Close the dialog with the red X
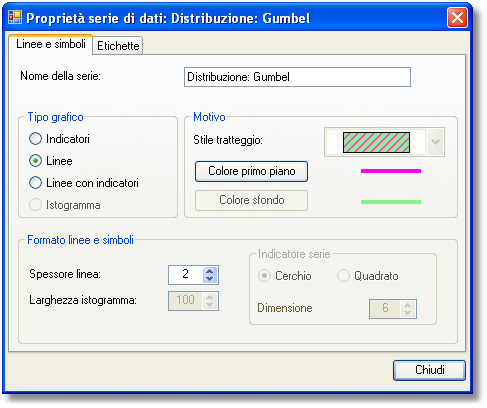The height and width of the screenshot is (408, 487). tap(457, 18)
